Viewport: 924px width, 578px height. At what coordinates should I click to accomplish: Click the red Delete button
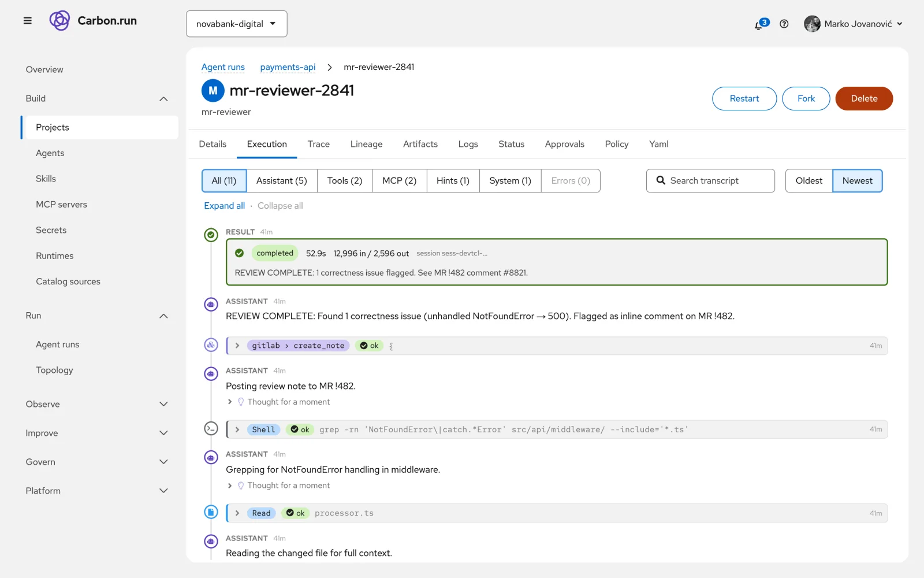(864, 99)
